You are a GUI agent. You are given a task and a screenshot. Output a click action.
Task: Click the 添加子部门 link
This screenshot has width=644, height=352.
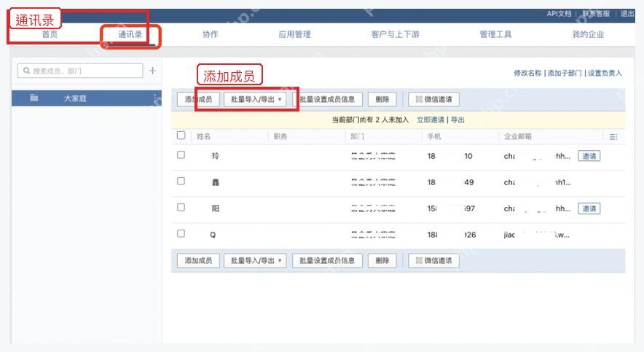pos(565,73)
